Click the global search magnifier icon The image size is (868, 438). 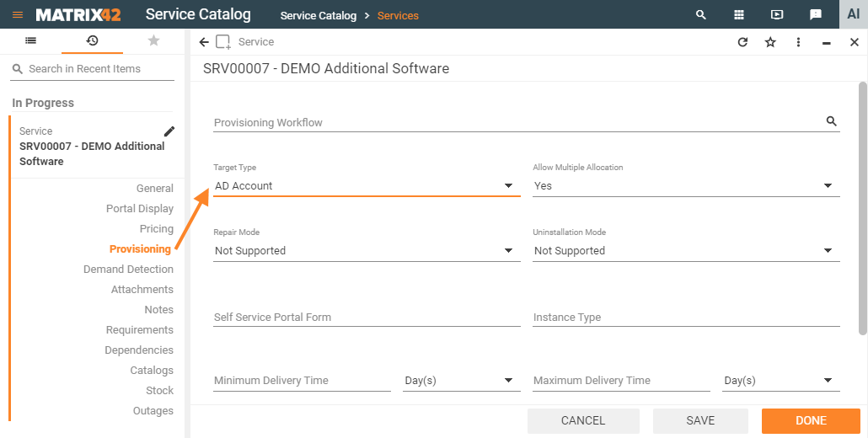point(700,14)
